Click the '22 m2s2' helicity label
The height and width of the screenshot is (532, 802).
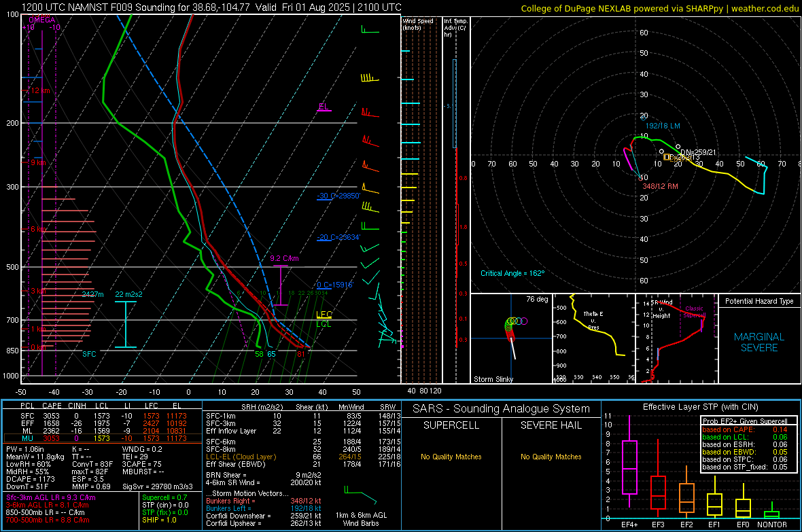click(x=129, y=294)
